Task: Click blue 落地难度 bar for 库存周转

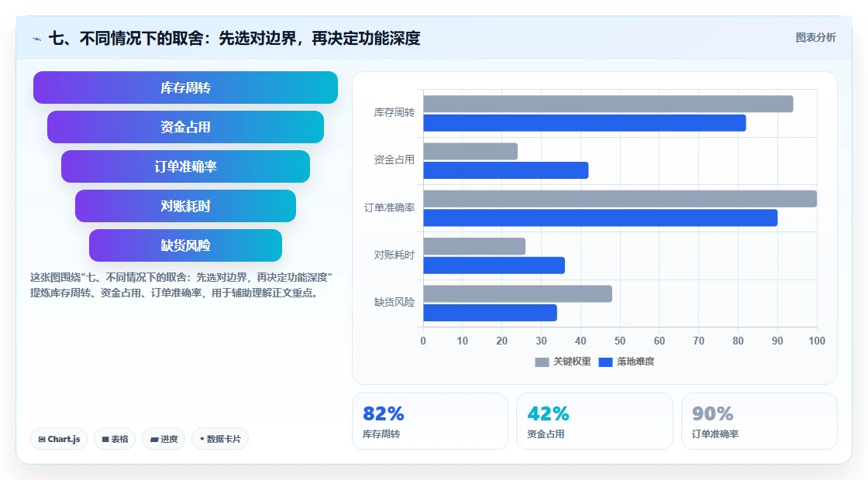Action: pos(584,123)
